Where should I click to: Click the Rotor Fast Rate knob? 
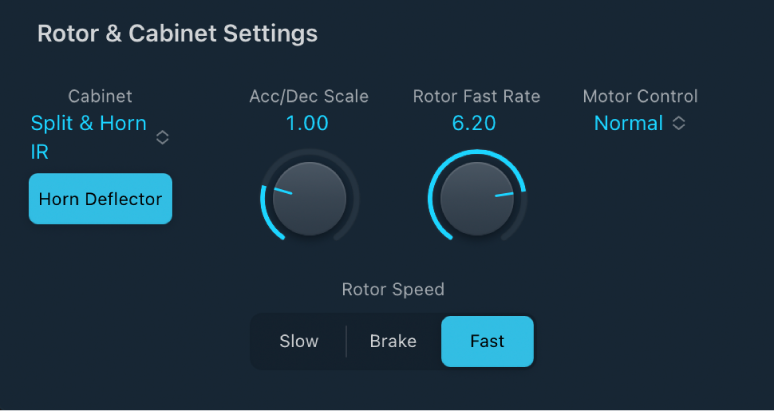[477, 198]
